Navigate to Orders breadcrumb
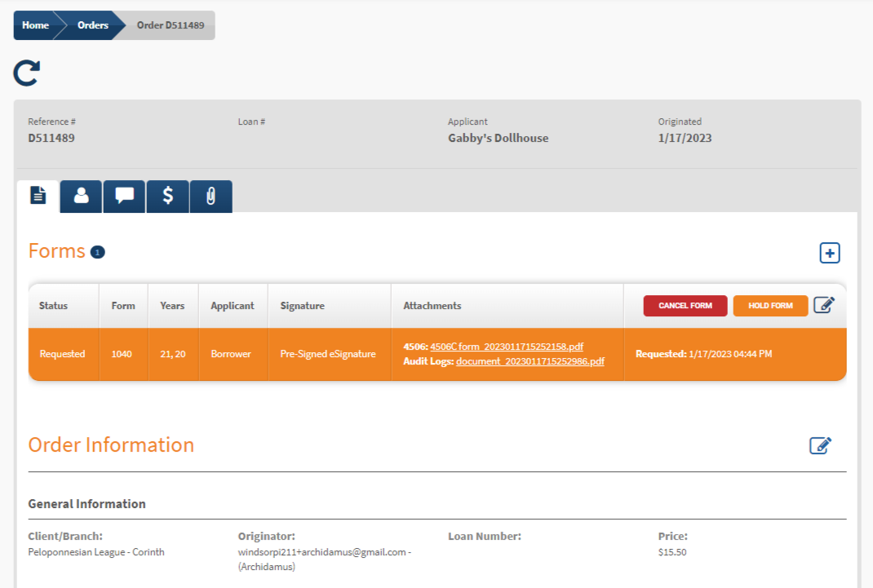Viewport: 873px width, 588px height. (92, 25)
